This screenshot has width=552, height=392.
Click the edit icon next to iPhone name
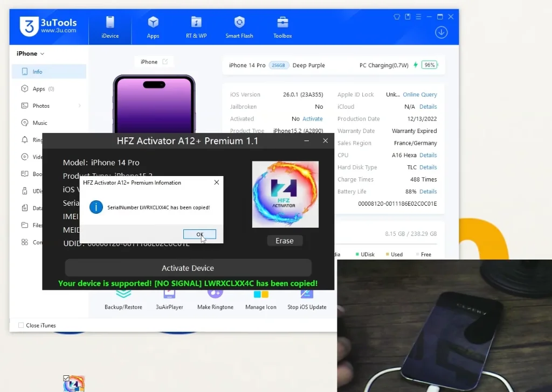coord(165,61)
